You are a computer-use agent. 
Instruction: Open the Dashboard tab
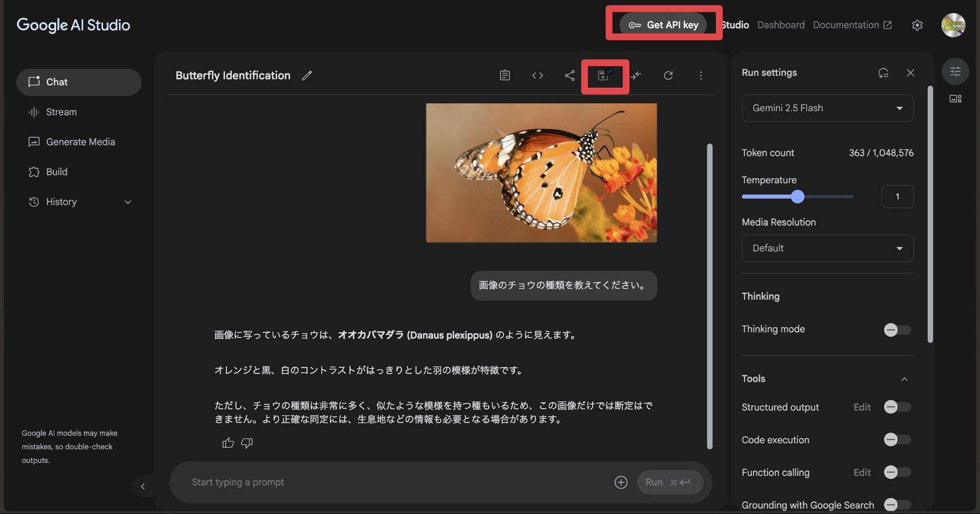point(780,24)
